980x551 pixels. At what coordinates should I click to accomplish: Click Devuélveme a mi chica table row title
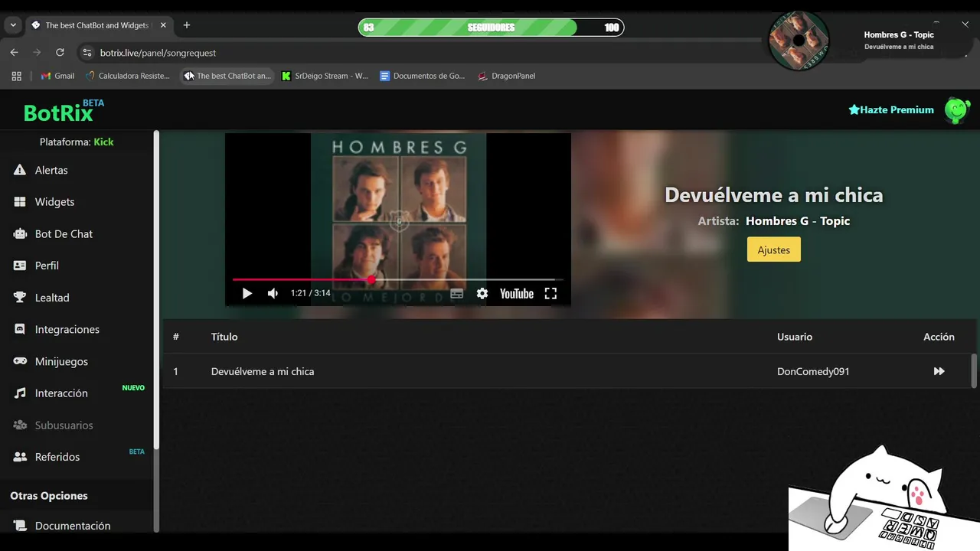coord(263,371)
